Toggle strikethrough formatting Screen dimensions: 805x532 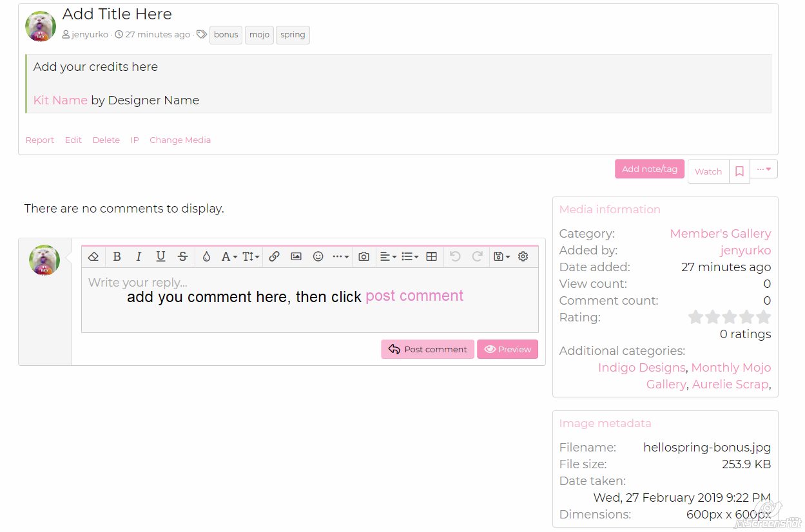183,256
